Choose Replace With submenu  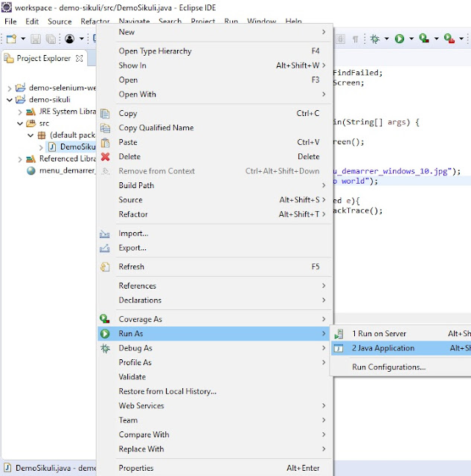tap(215, 448)
